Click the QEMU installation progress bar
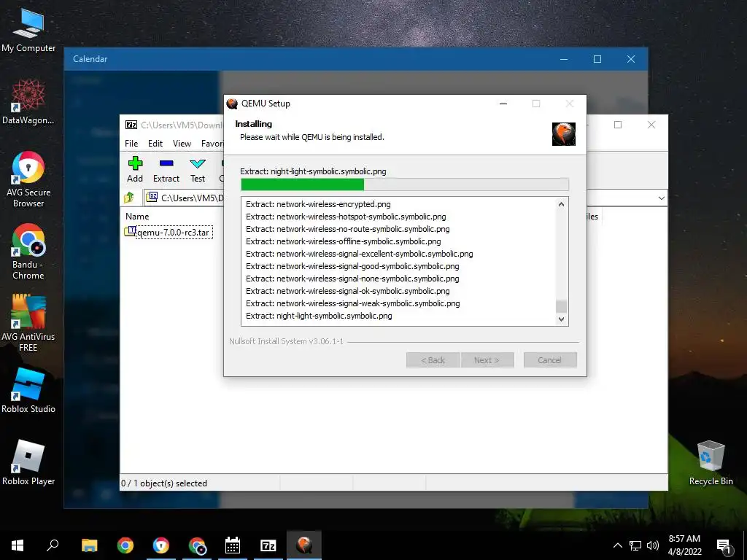747x560 pixels. 404,184
